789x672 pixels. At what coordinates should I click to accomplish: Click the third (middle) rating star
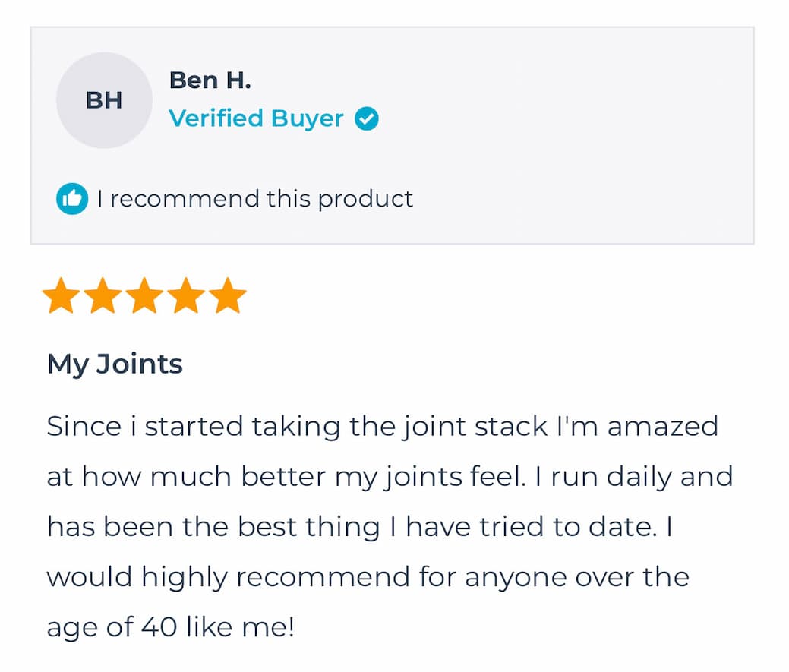(x=144, y=296)
